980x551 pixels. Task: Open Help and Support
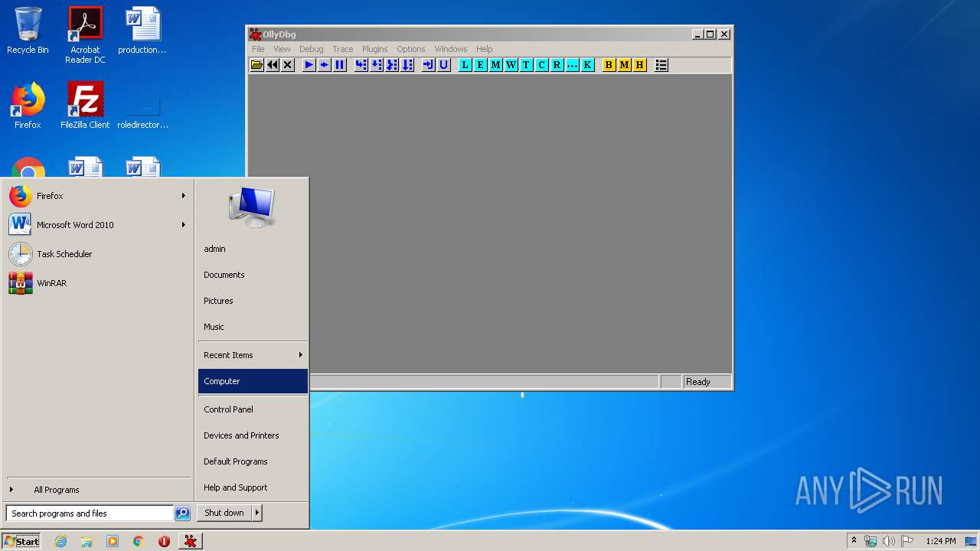click(x=253, y=487)
